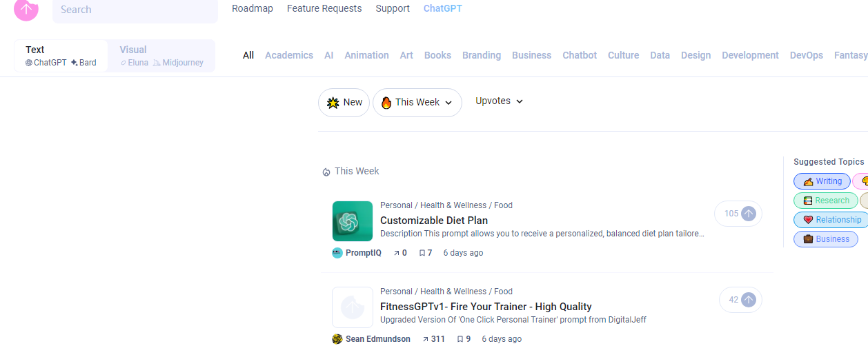Click the pink upvote logo icon

point(26,8)
